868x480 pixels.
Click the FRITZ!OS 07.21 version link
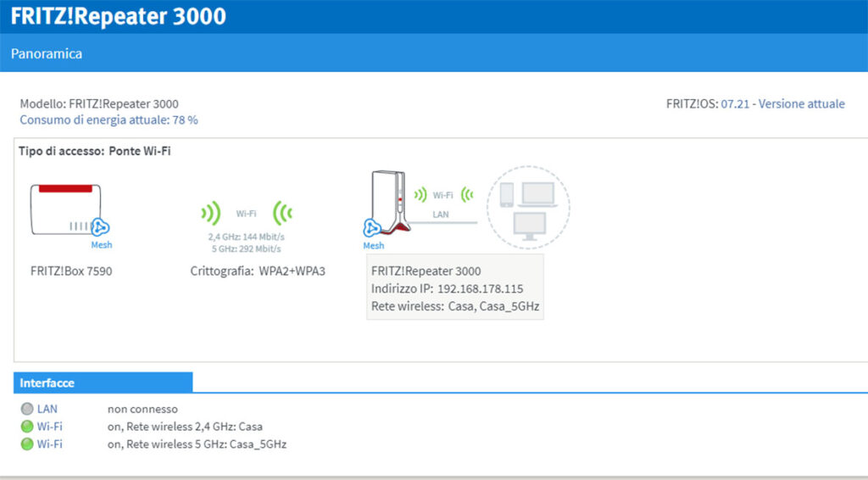point(735,104)
